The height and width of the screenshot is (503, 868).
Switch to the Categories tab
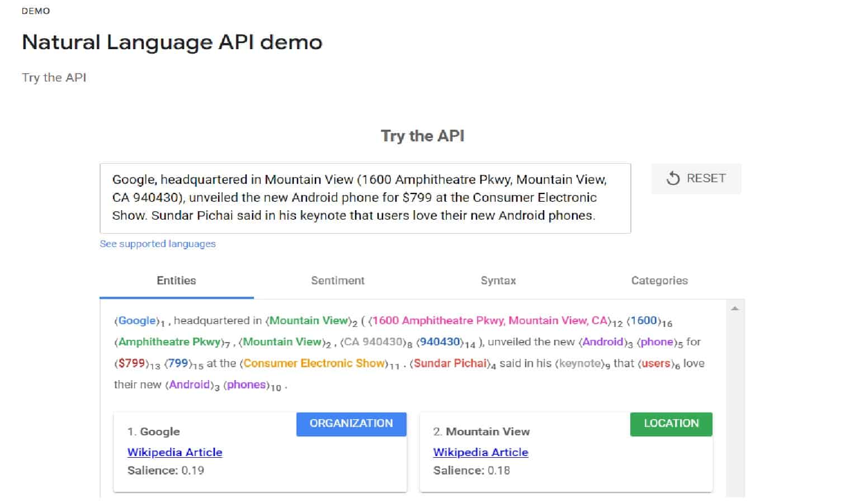point(659,281)
